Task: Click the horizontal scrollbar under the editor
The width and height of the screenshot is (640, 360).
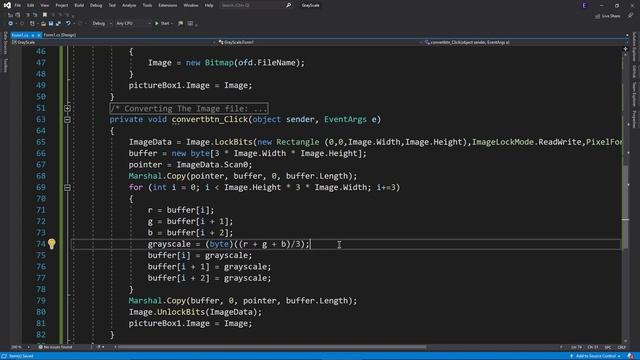Action: [x=272, y=347]
